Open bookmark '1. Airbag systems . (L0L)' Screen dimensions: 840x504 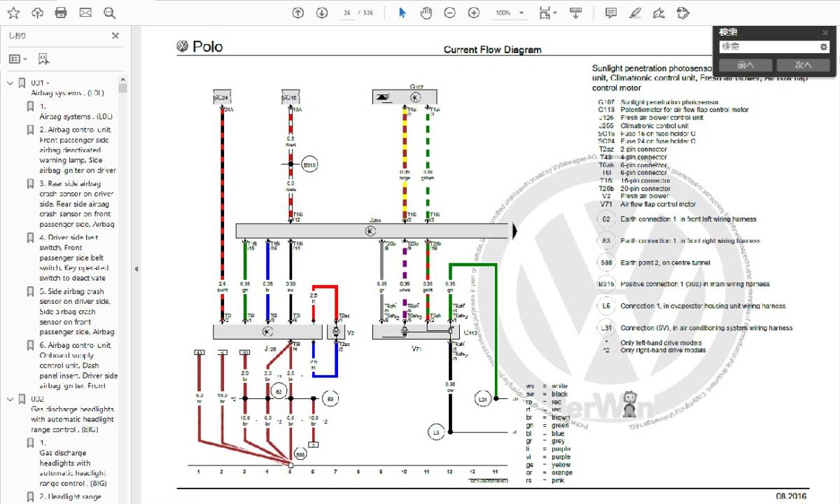pyautogui.click(x=76, y=111)
